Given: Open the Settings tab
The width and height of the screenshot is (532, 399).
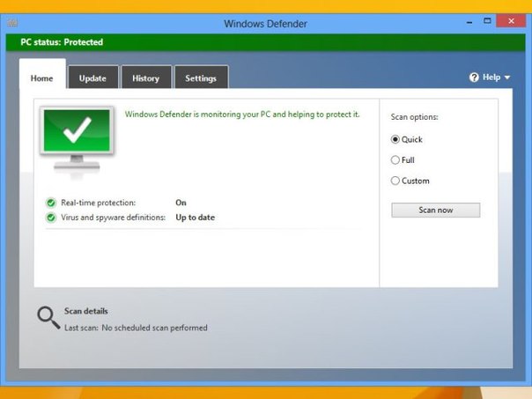Looking at the screenshot, I should [x=201, y=78].
